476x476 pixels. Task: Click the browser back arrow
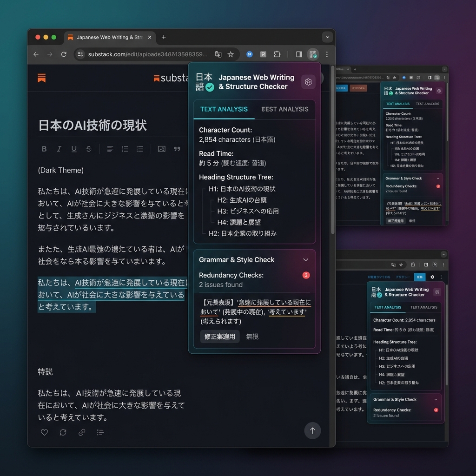click(36, 54)
